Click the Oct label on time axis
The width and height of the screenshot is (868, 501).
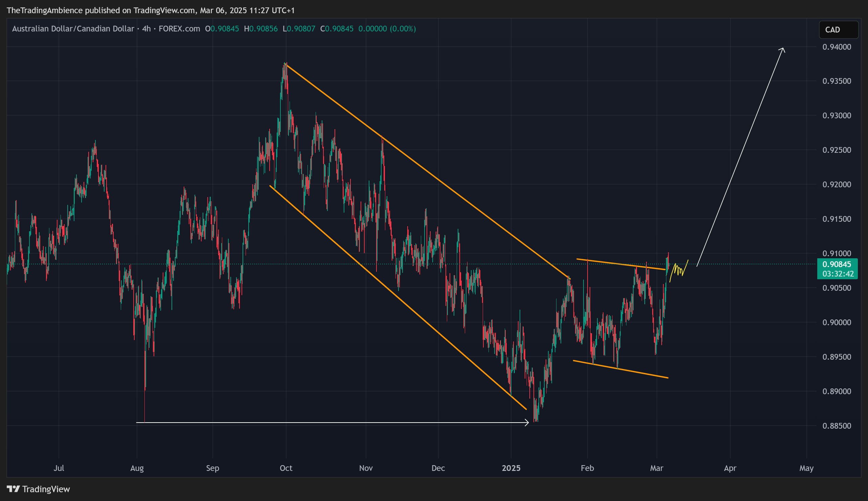coord(286,468)
